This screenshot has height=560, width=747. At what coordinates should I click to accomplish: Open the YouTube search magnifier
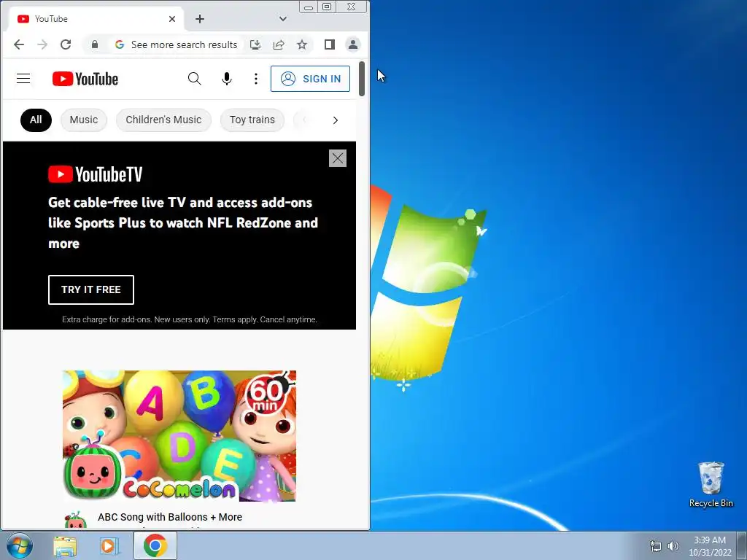click(x=194, y=79)
